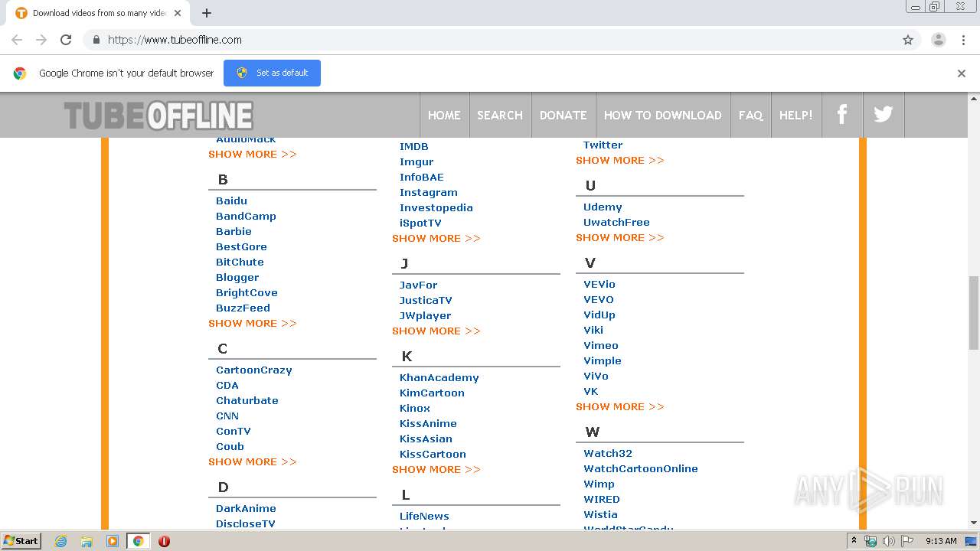
Task: Open the volume icon in system tray
Action: 888,541
